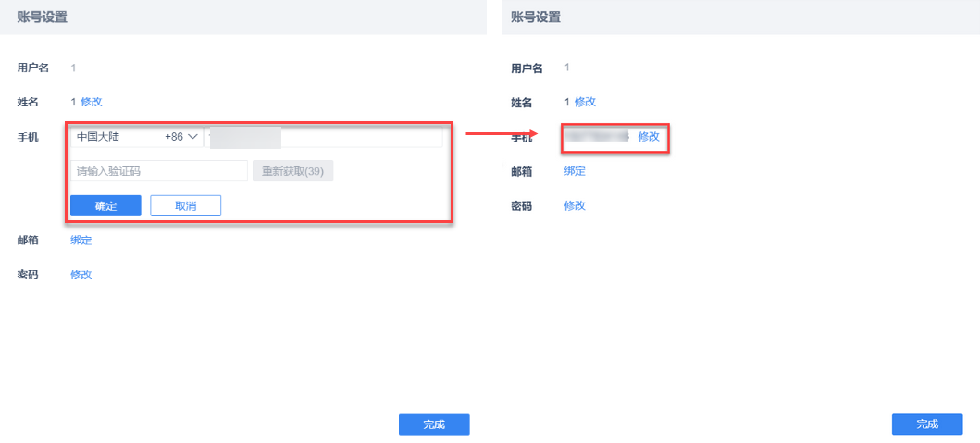Click the 用户名 label in right panel
The height and width of the screenshot is (443, 980).
527,68
